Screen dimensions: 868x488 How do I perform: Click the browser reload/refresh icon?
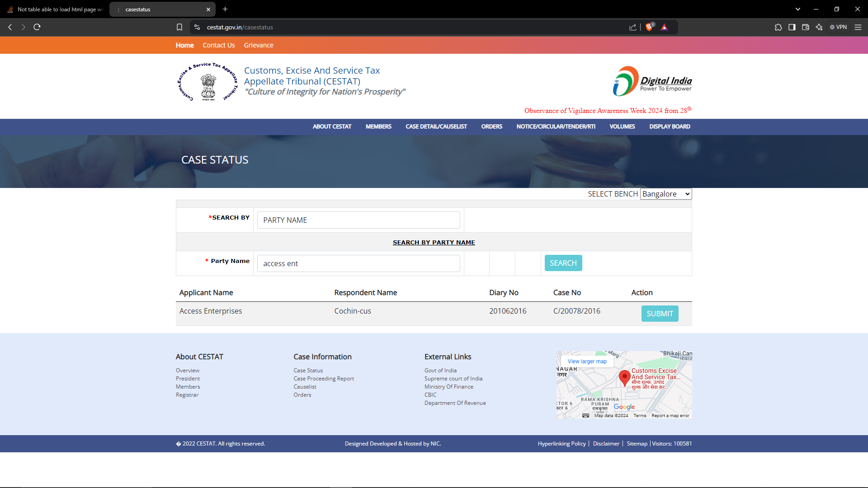click(x=37, y=27)
